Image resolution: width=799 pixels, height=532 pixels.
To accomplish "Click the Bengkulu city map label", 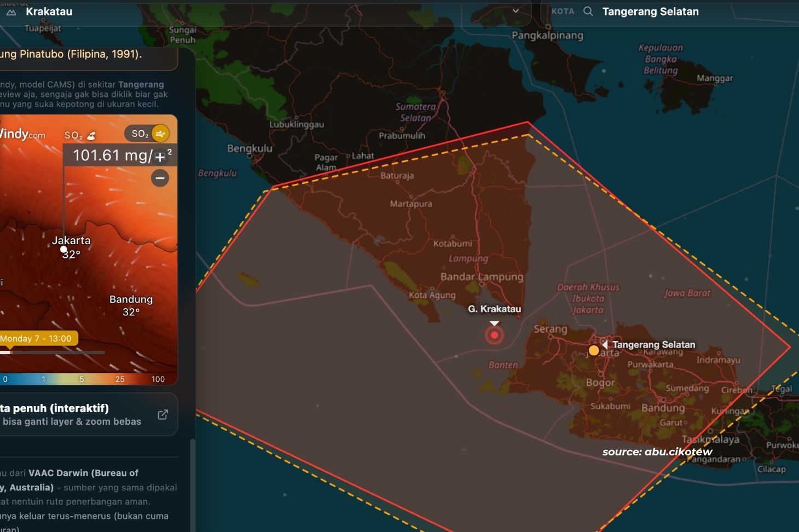I will 250,148.
